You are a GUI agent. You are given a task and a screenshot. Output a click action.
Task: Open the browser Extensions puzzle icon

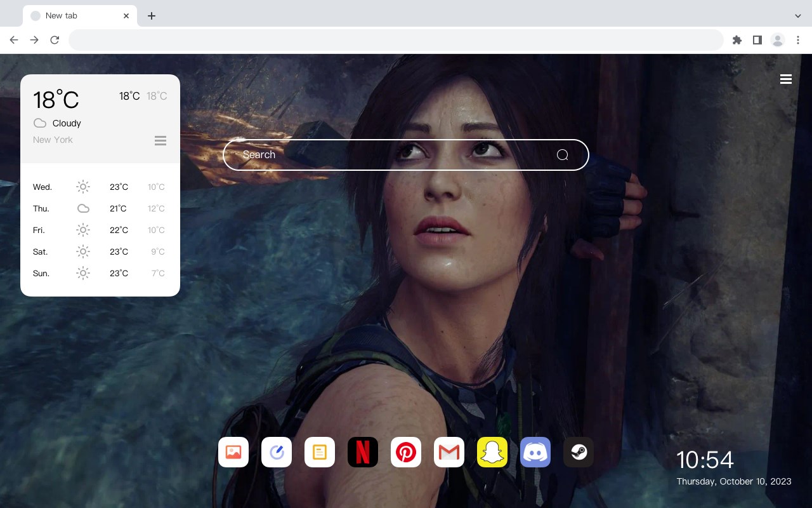[x=737, y=40]
